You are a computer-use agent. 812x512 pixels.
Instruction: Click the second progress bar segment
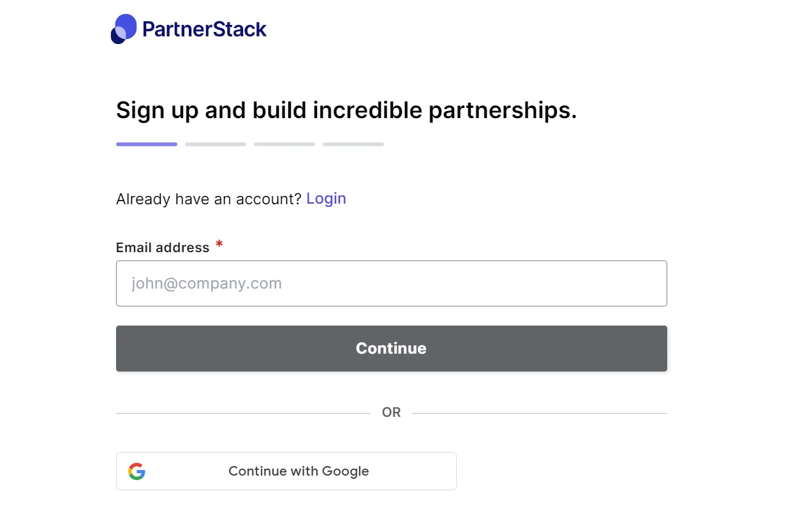click(215, 144)
